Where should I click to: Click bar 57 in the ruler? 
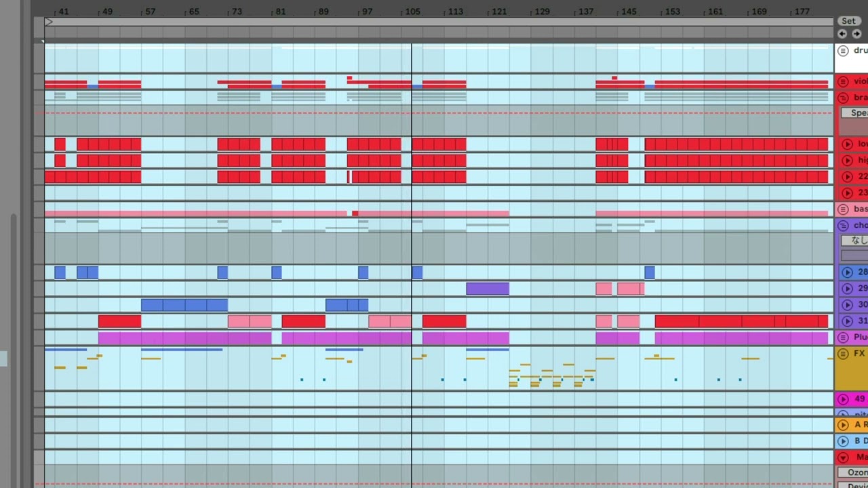(x=151, y=12)
